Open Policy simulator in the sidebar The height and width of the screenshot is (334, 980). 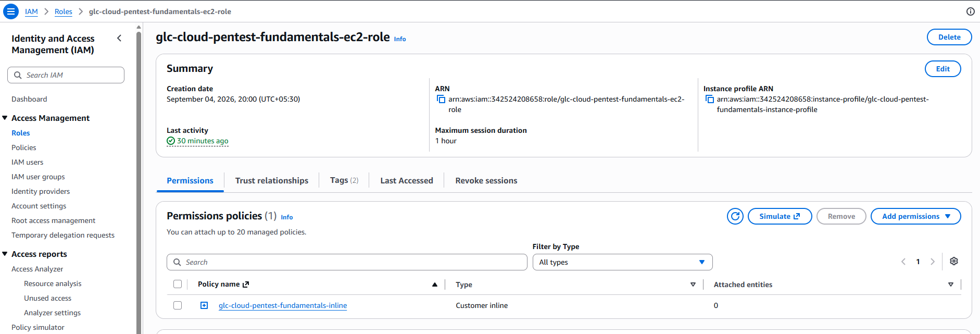[x=38, y=327]
